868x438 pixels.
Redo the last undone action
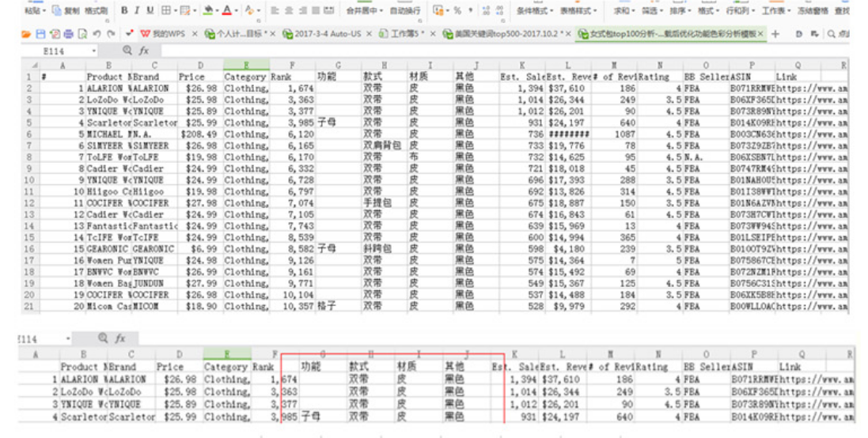click(x=111, y=34)
